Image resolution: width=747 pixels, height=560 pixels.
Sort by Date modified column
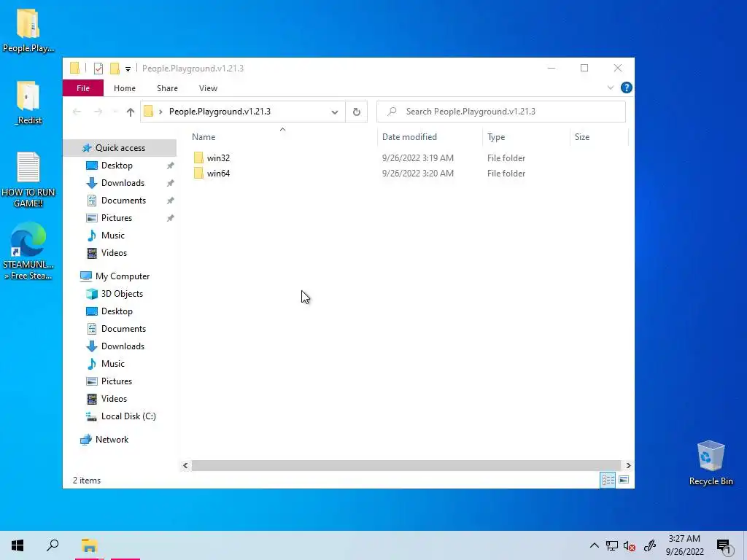(x=409, y=136)
